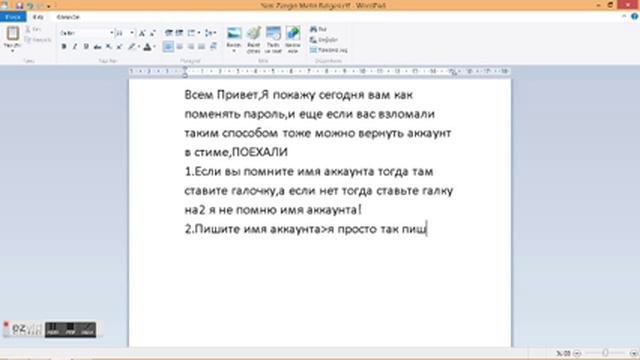Toggle Bold formatting
Image resolution: width=640 pixels, height=360 pixels.
pyautogui.click(x=64, y=47)
